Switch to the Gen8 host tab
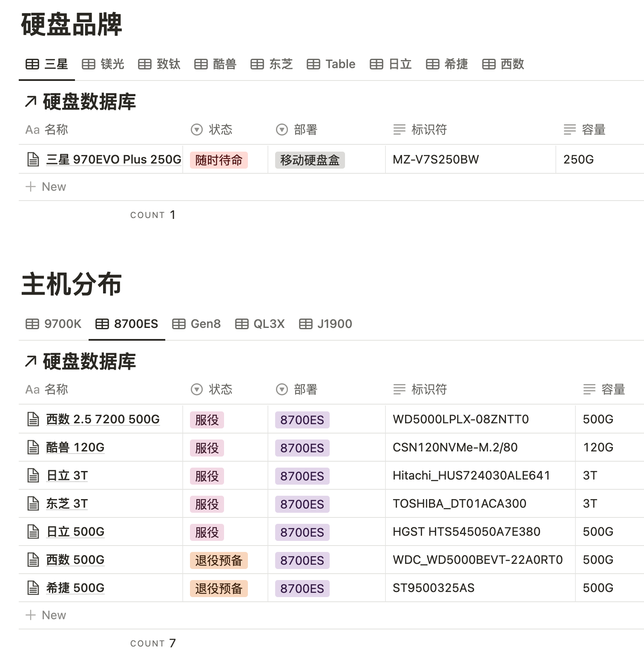 (x=197, y=324)
